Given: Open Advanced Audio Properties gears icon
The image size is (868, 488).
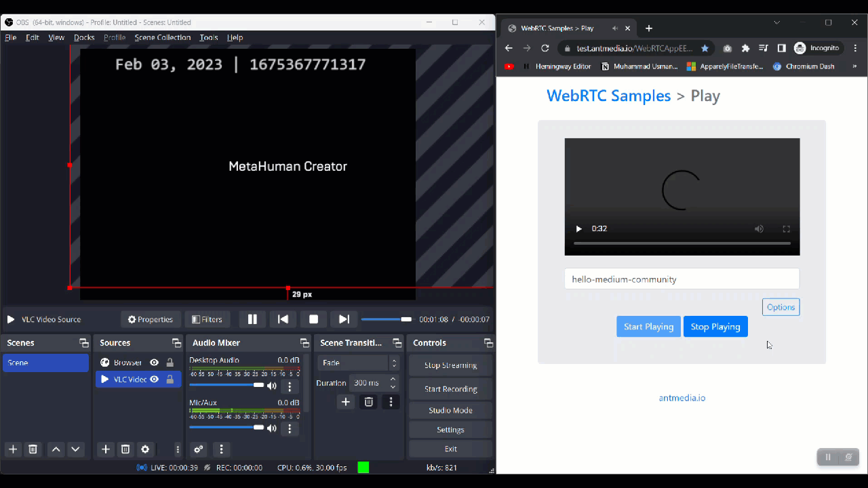Looking at the screenshot, I should 199,449.
